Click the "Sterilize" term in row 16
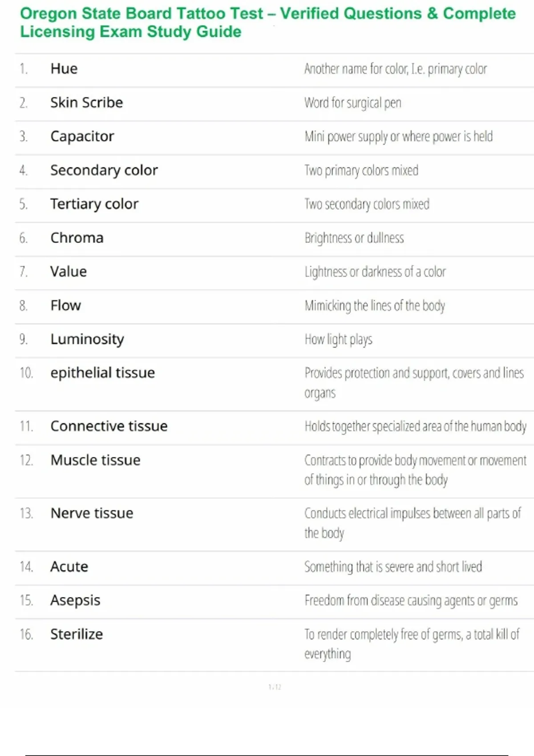Screen dimensions: 534x756 tap(77, 634)
